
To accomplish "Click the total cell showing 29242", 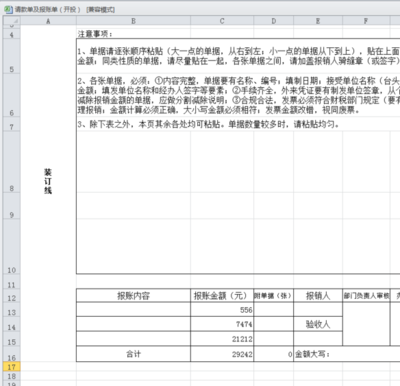I will 222,354.
